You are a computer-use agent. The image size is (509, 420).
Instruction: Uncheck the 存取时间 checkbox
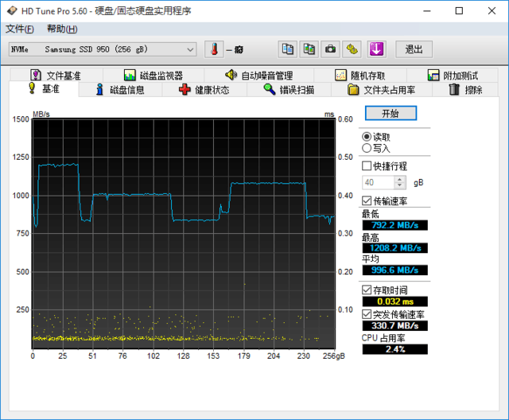(x=367, y=290)
